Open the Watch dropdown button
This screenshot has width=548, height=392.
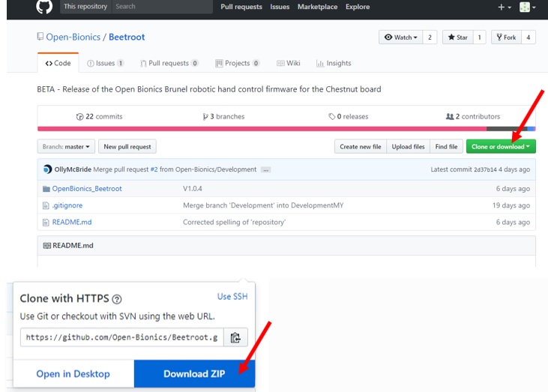(x=400, y=37)
